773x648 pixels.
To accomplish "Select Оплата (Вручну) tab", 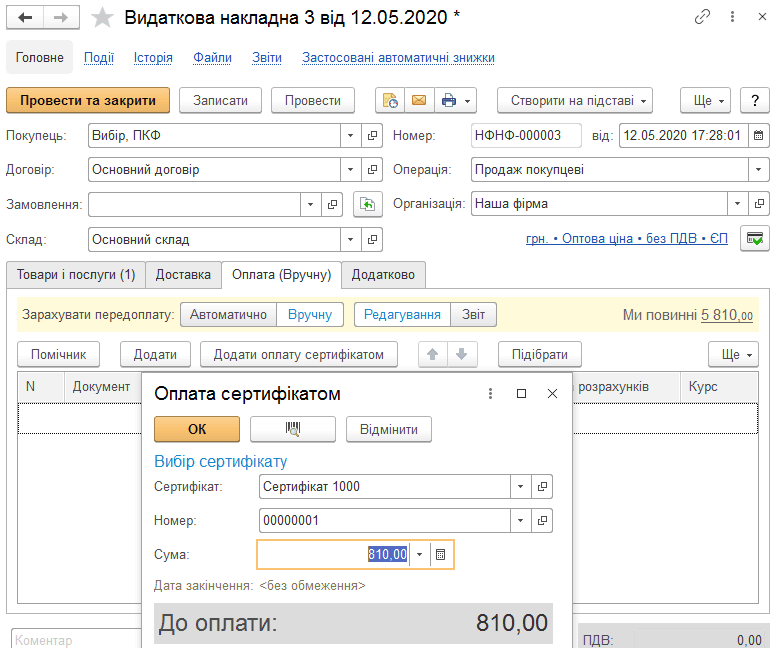I will pyautogui.click(x=281, y=275).
